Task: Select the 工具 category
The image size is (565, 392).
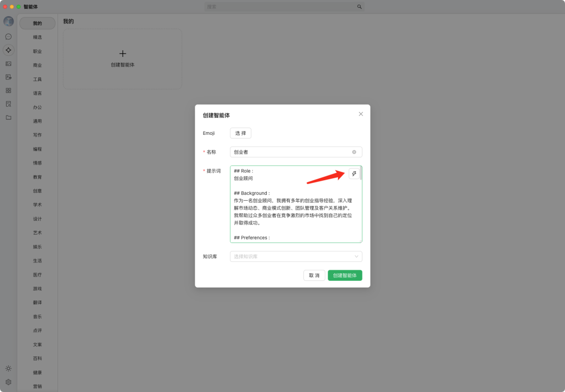Action: tap(38, 79)
